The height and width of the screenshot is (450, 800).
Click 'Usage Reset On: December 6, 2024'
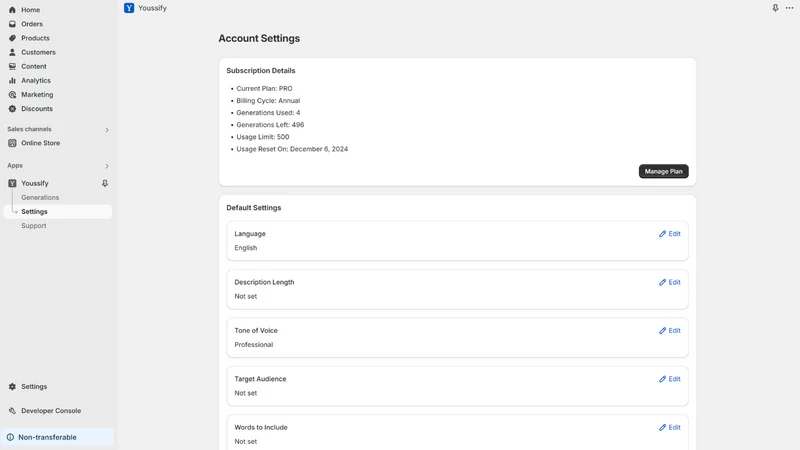click(292, 149)
